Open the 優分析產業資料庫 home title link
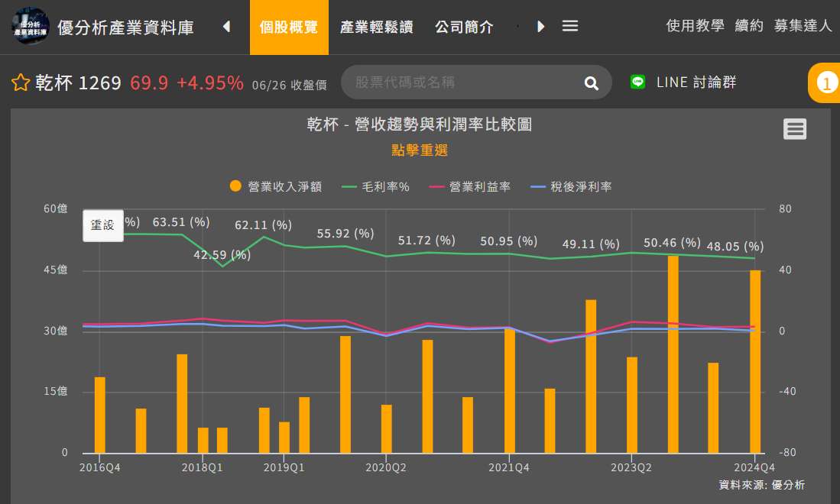The image size is (840, 504). 125,27
